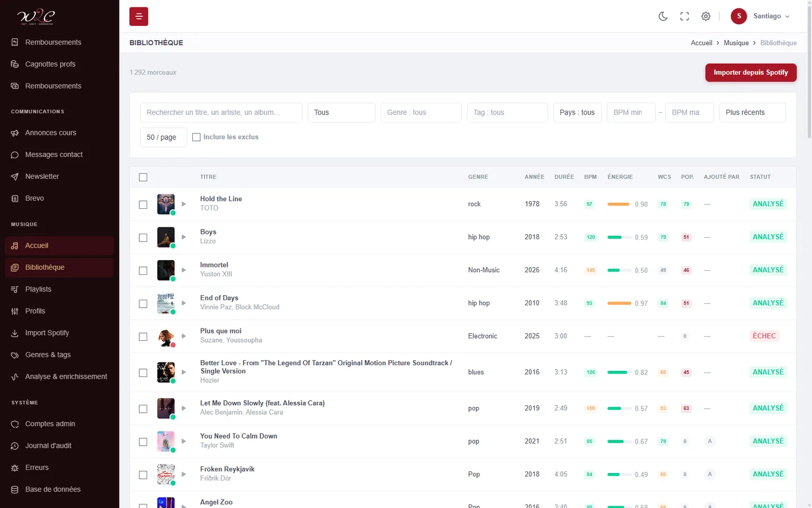This screenshot has width=812, height=508.
Task: Follow the Musique breadcrumb link
Action: 736,43
